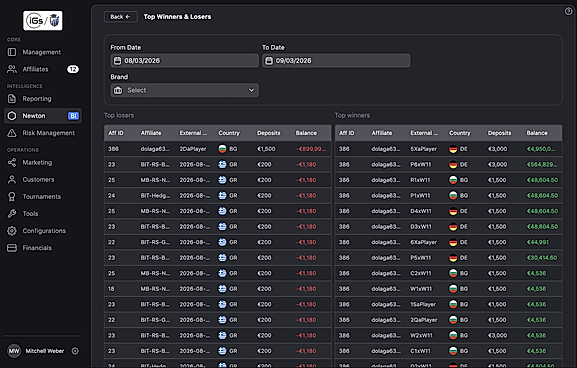Sort Top winners by Balance header

pos(537,133)
